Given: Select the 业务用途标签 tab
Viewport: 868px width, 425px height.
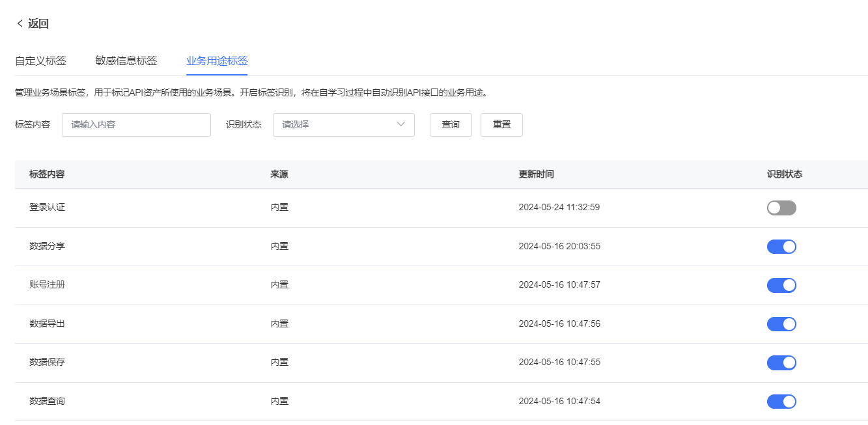Looking at the screenshot, I should (x=217, y=61).
